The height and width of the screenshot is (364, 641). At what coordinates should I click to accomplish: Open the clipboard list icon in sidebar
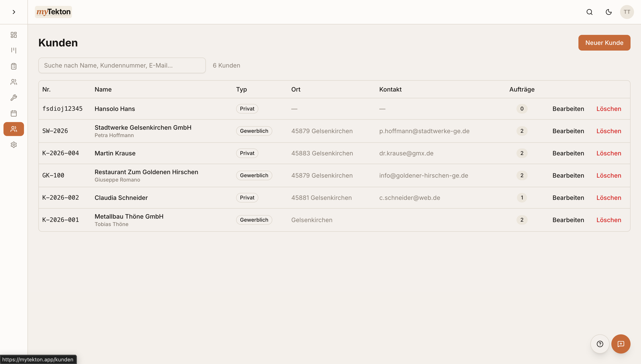point(14,66)
